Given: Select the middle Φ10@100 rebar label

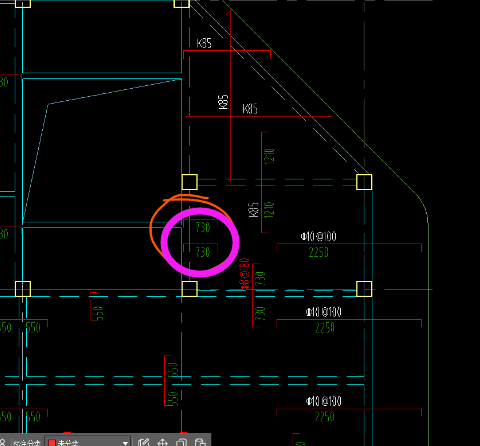Looking at the screenshot, I should (x=324, y=312).
